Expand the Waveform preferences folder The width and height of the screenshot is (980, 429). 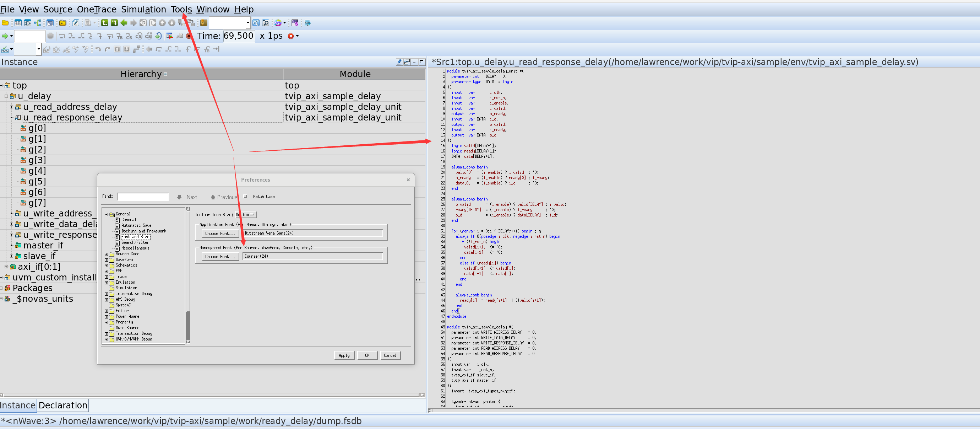107,259
